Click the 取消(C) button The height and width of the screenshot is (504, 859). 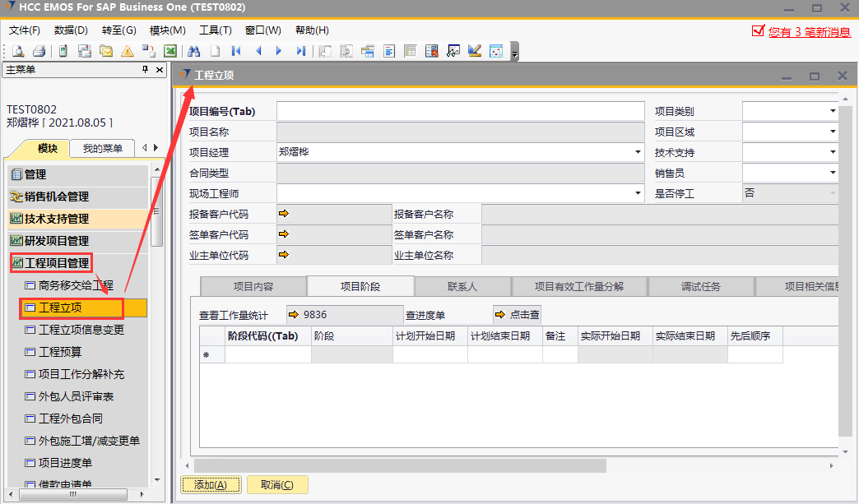pos(277,485)
